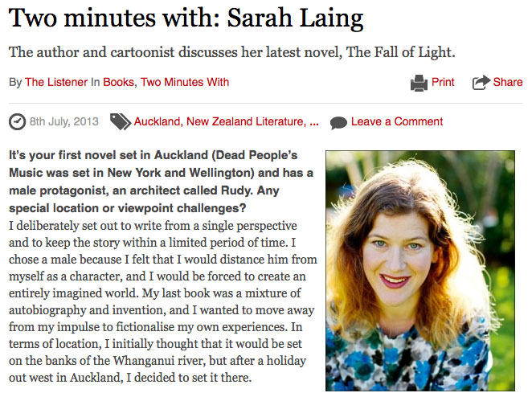Click the tags icon
Image resolution: width=532 pixels, height=397 pixels.
(121, 122)
